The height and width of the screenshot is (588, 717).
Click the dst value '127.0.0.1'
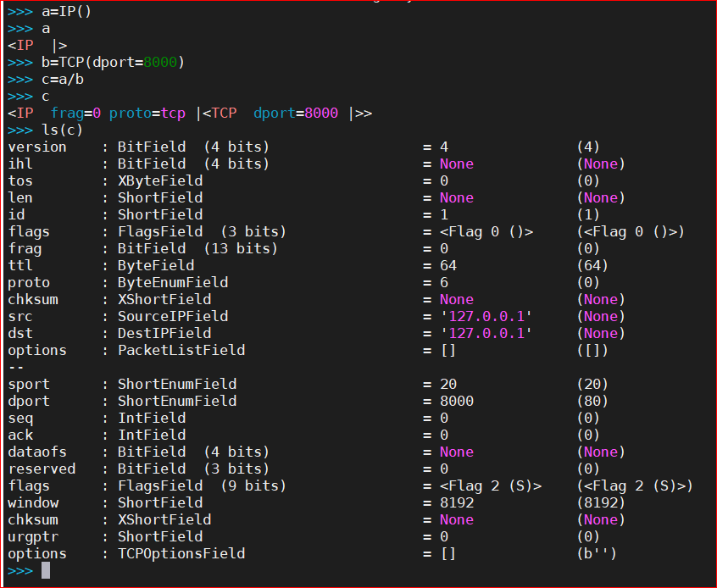click(486, 333)
